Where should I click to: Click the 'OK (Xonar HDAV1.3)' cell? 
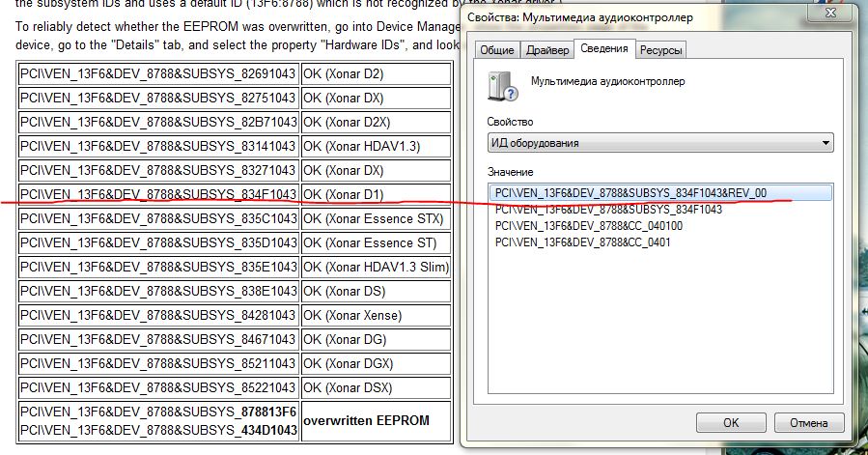[376, 146]
